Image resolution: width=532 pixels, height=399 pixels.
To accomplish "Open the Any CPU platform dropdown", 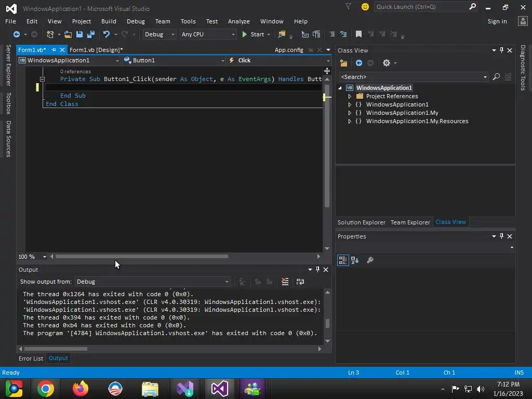I will pos(208,34).
